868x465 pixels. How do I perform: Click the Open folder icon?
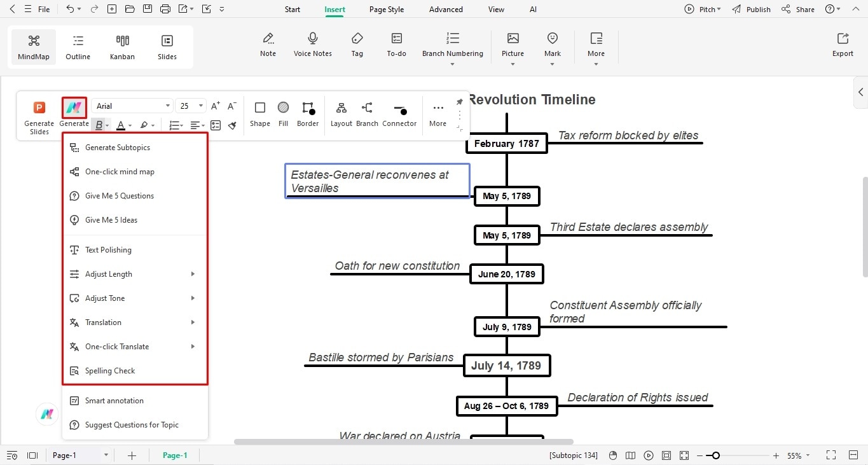pos(130,9)
